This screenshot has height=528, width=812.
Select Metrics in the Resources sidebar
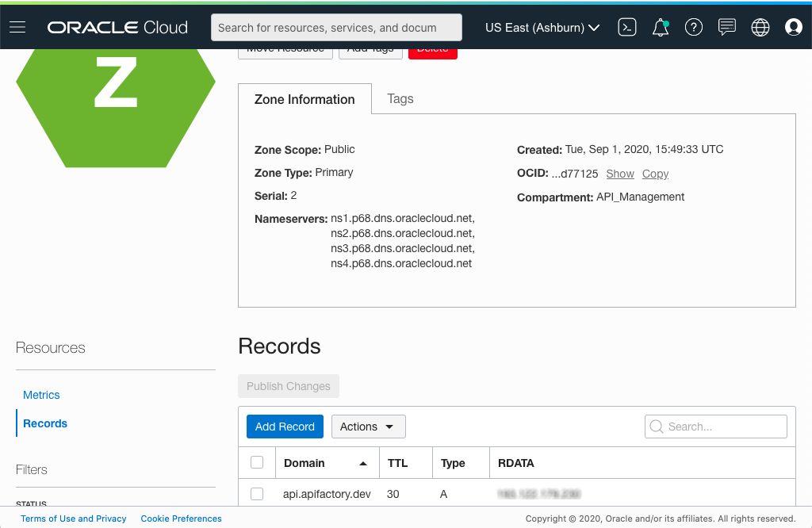(x=41, y=394)
